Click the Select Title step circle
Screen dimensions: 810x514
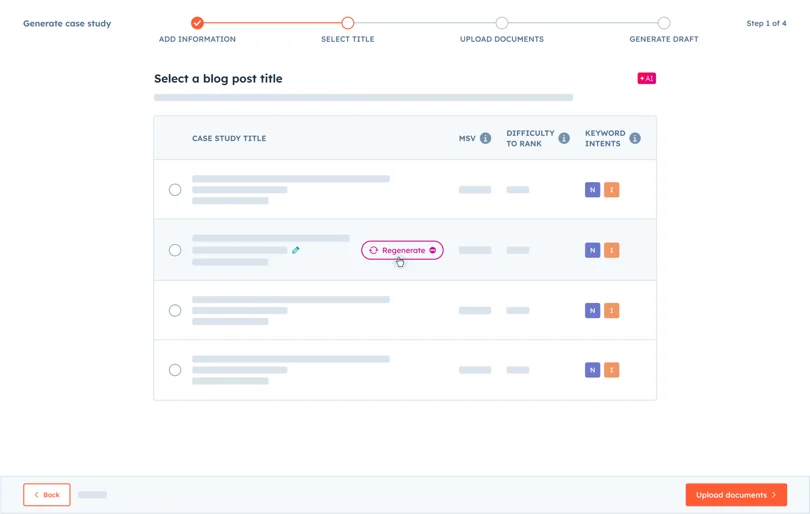pyautogui.click(x=348, y=23)
